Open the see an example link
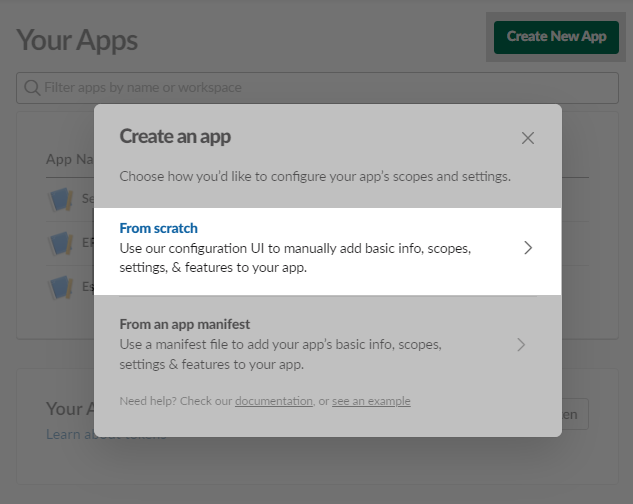The image size is (633, 504). click(x=371, y=401)
